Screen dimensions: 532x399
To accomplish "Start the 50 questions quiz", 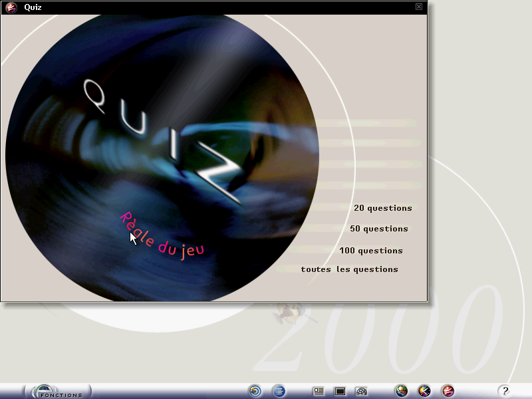I will pyautogui.click(x=379, y=229).
